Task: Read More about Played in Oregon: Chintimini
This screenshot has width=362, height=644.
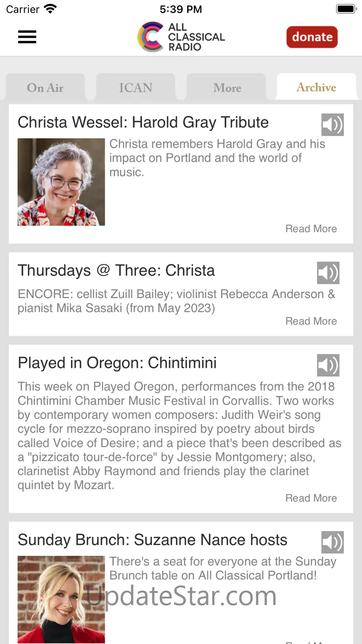Action: (311, 498)
